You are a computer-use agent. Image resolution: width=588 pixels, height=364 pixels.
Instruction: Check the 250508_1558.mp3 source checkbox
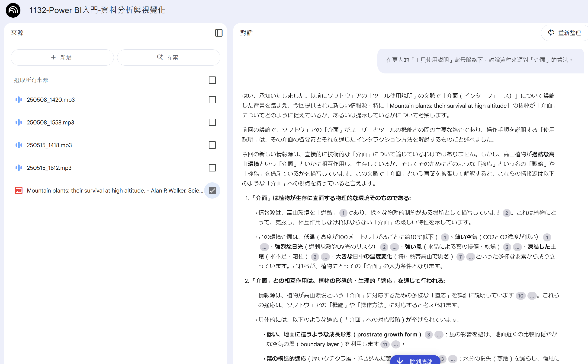[212, 122]
